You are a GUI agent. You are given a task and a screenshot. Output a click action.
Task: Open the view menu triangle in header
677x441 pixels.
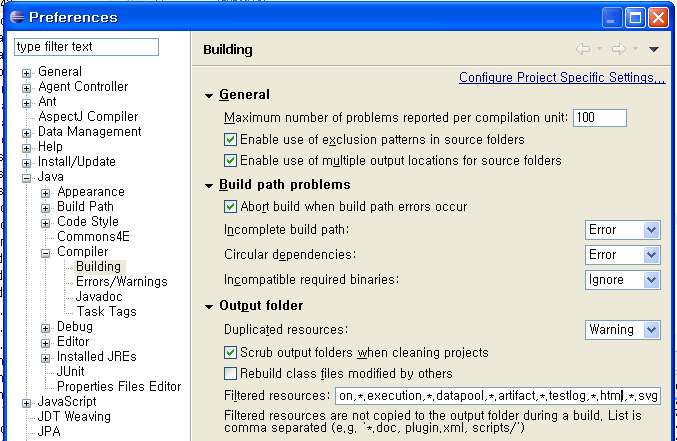654,49
